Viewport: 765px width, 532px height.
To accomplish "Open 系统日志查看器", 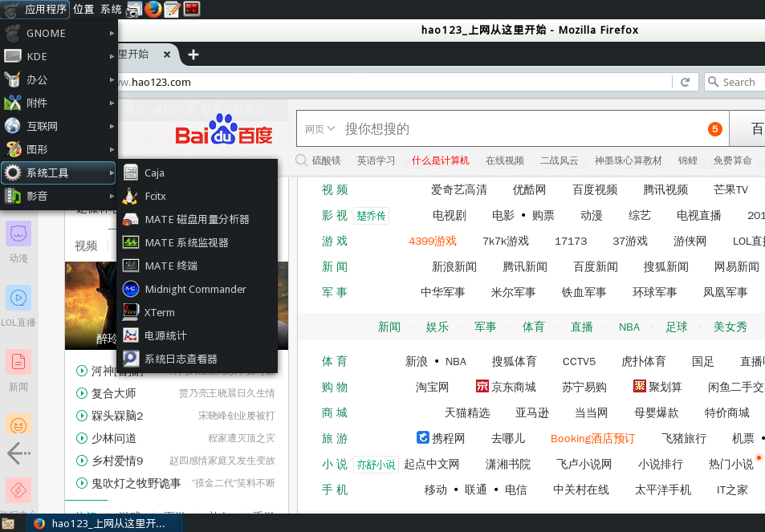I will click(x=197, y=359).
